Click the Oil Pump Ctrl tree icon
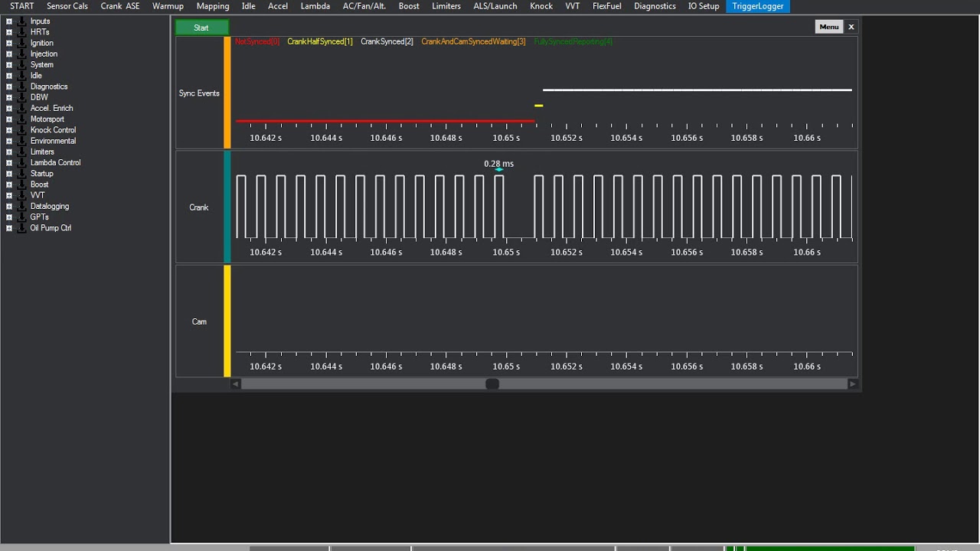 (21, 228)
